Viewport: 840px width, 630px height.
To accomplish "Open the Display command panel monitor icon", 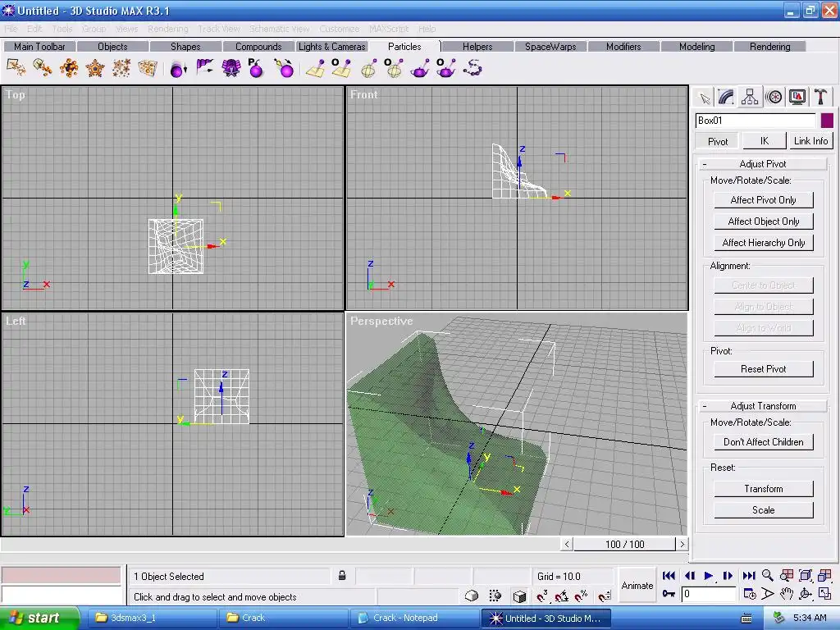I will pyautogui.click(x=797, y=98).
